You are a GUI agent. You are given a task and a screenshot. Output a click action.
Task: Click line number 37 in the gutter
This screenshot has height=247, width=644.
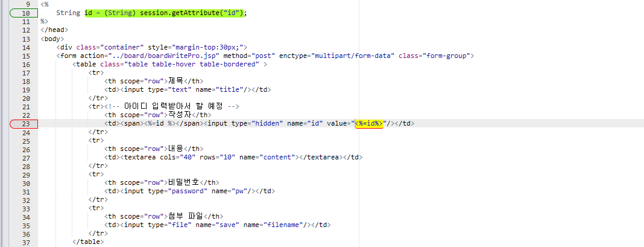pos(26,243)
